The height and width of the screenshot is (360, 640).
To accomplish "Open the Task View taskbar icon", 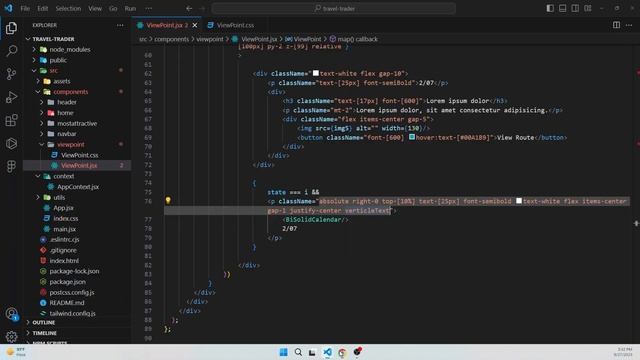I will (312, 352).
